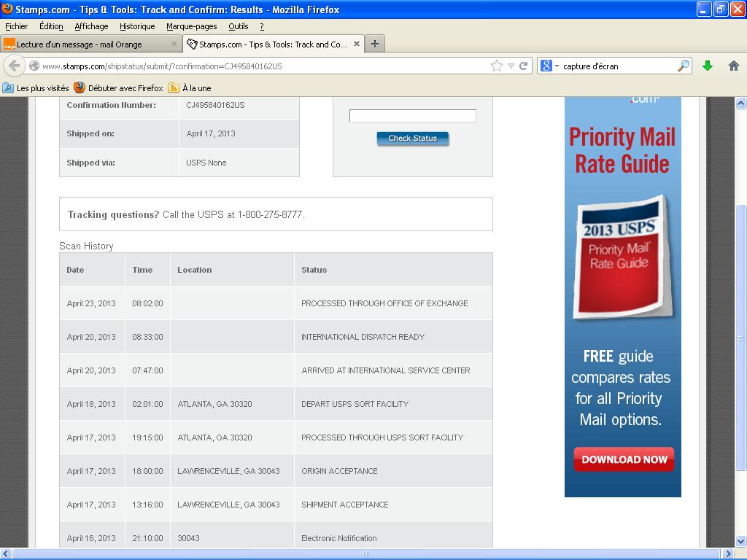Image resolution: width=747 pixels, height=560 pixels.
Task: Click the Electronic Notification status
Action: 338,538
